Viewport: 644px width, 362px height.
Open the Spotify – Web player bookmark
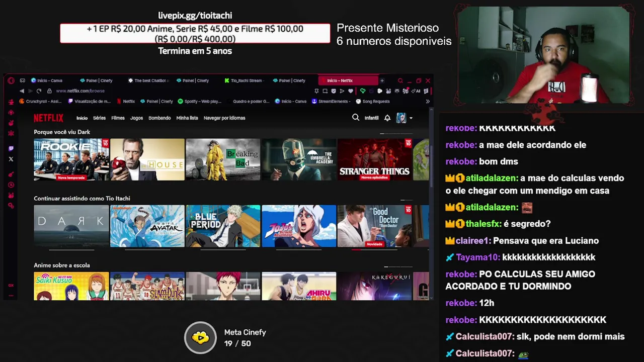pyautogui.click(x=200, y=101)
